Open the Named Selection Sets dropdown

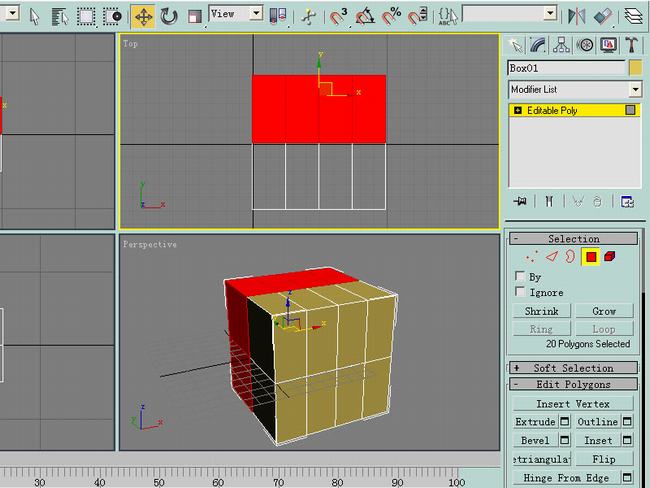coord(551,14)
